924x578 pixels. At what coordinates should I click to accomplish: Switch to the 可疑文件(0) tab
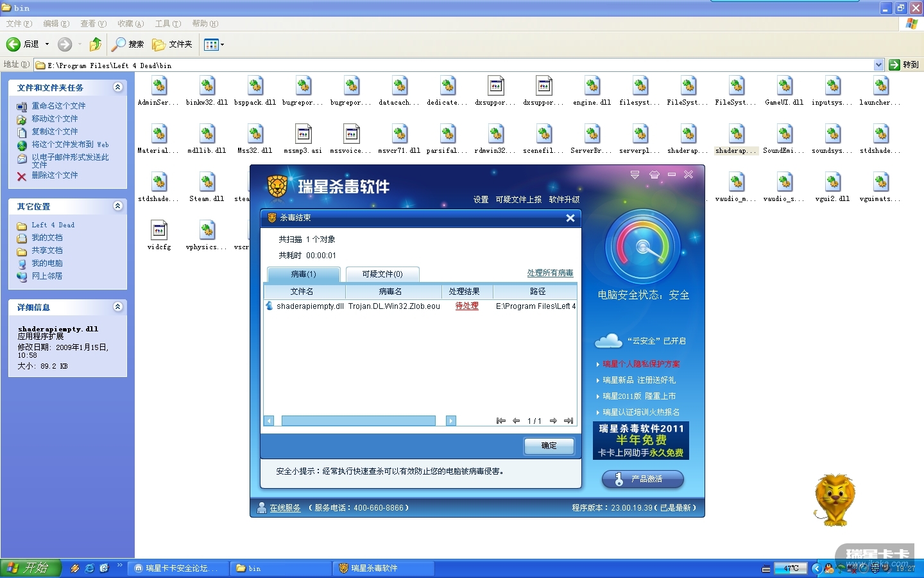click(382, 274)
